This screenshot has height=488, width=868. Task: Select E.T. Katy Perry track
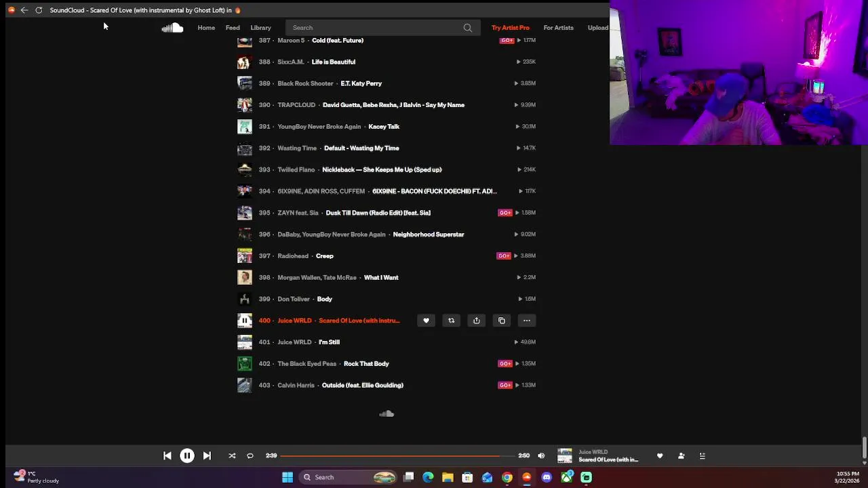tap(361, 83)
